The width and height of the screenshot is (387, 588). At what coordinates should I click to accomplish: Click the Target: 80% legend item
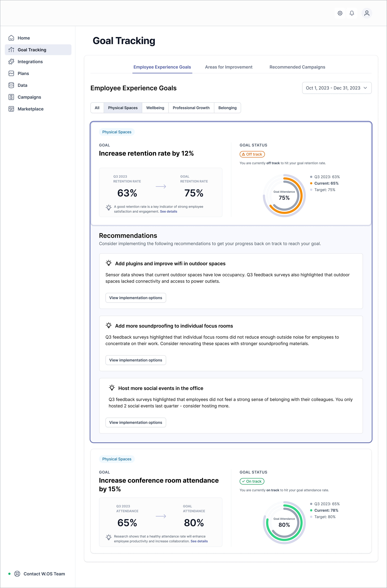323,517
